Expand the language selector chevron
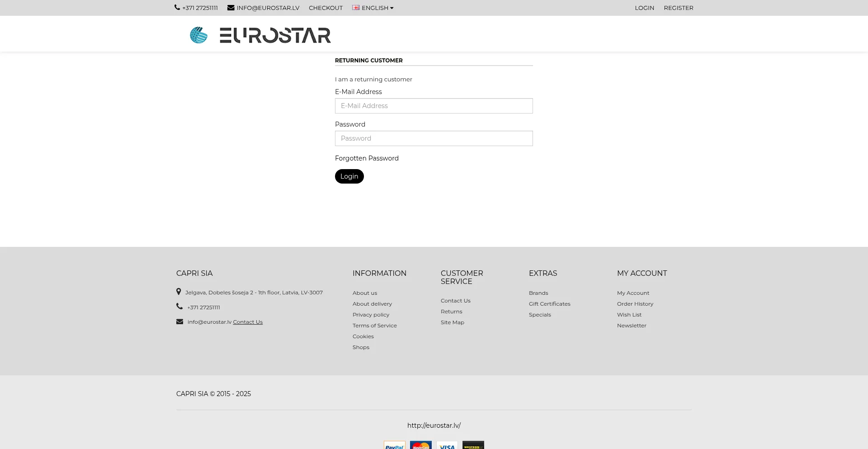 tap(391, 8)
